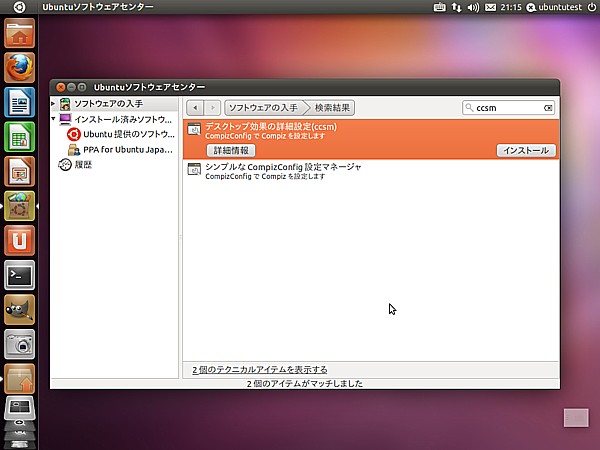600x450 pixels.
Task: Open the workspace switcher launcher icon
Action: [20, 408]
